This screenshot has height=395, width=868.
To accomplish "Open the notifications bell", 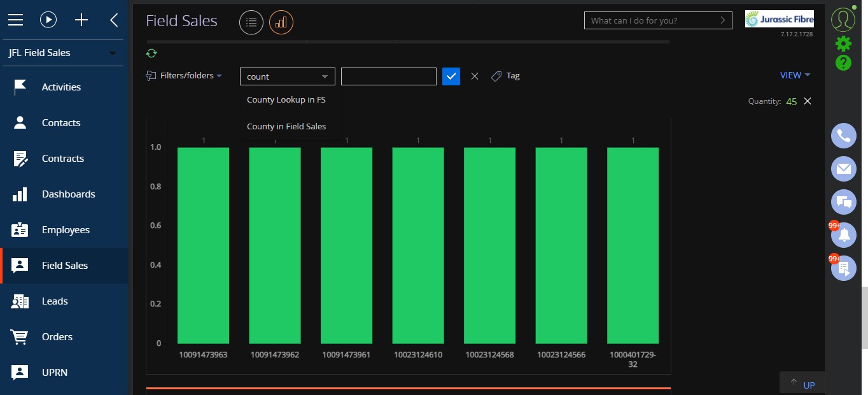I will point(844,235).
